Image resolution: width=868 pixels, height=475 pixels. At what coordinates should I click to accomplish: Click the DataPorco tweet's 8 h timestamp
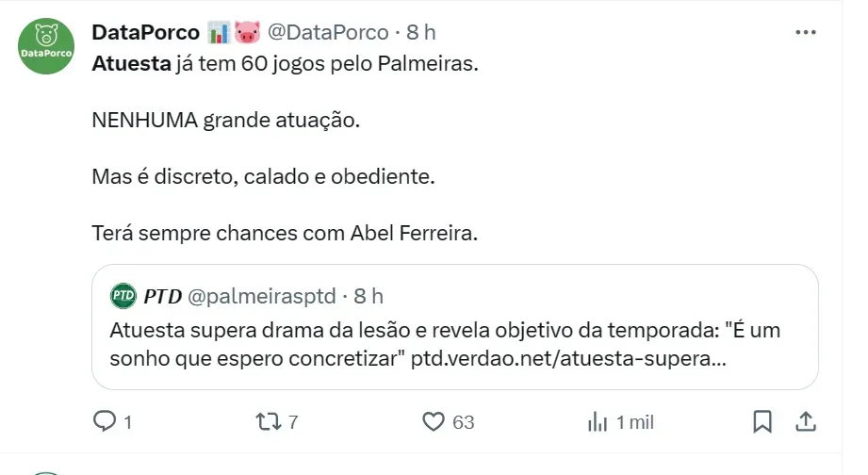(421, 32)
